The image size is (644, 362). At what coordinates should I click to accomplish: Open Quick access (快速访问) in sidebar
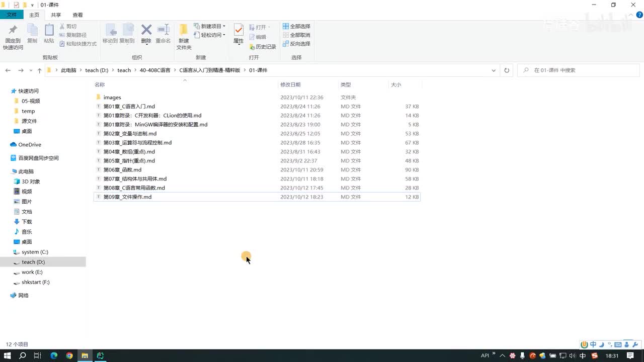(x=28, y=91)
